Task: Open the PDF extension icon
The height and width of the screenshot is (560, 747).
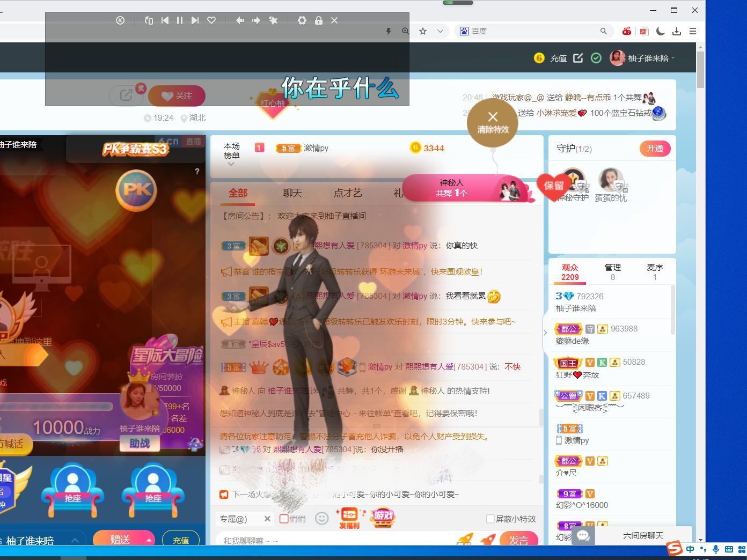Action: pos(644,31)
